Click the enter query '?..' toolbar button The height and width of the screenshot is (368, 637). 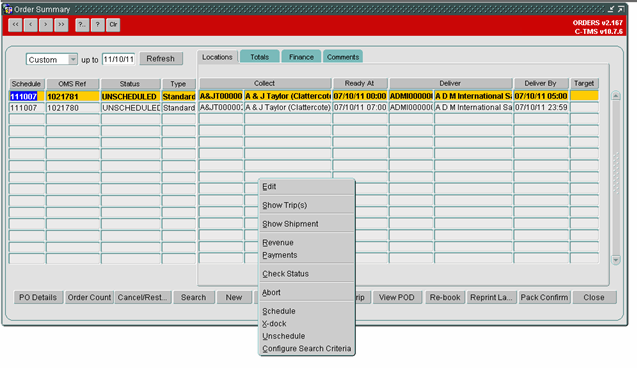(82, 25)
